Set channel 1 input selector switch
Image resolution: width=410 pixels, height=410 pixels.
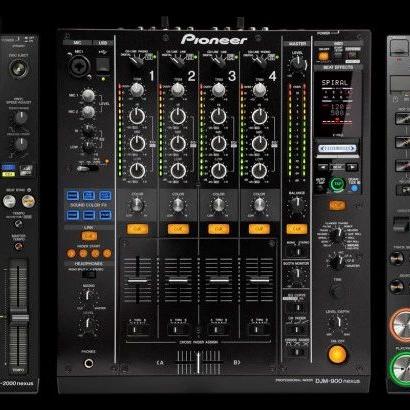tap(136, 61)
